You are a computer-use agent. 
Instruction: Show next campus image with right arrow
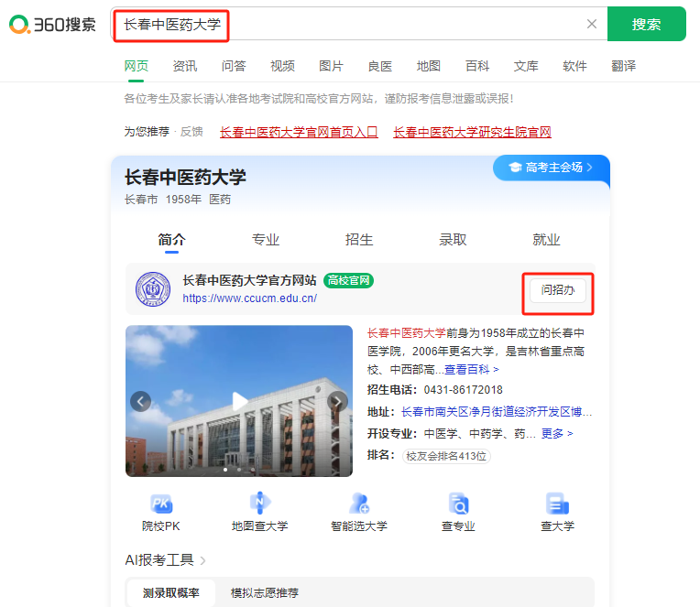point(337,401)
